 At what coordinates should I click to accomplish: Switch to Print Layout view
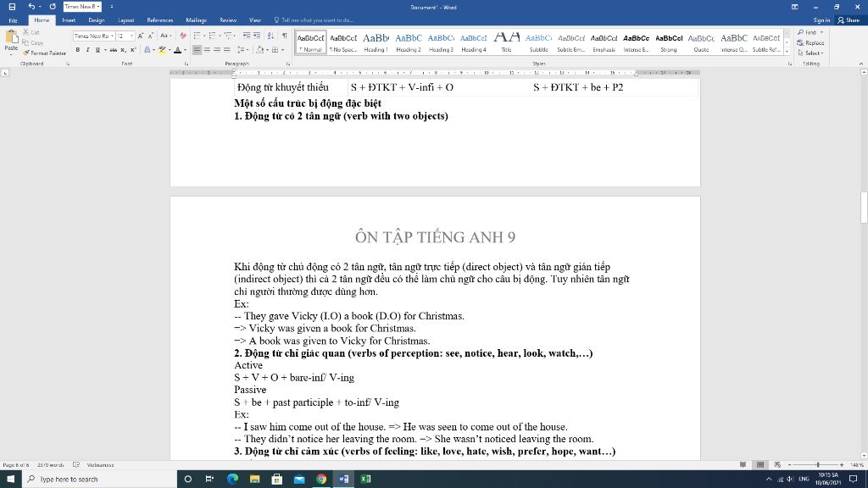[760, 465]
